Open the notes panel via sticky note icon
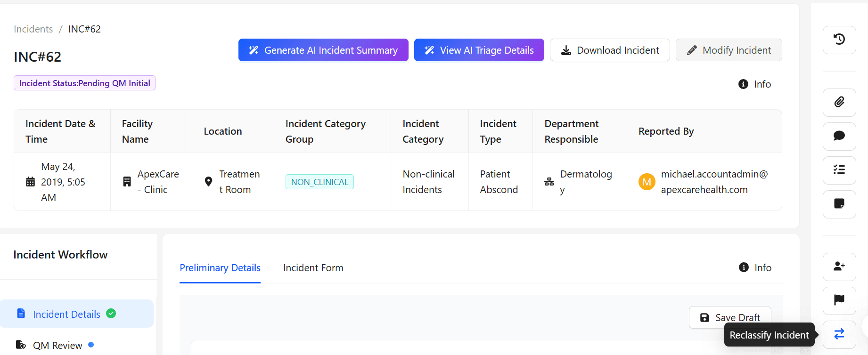The image size is (868, 355). pyautogui.click(x=839, y=204)
